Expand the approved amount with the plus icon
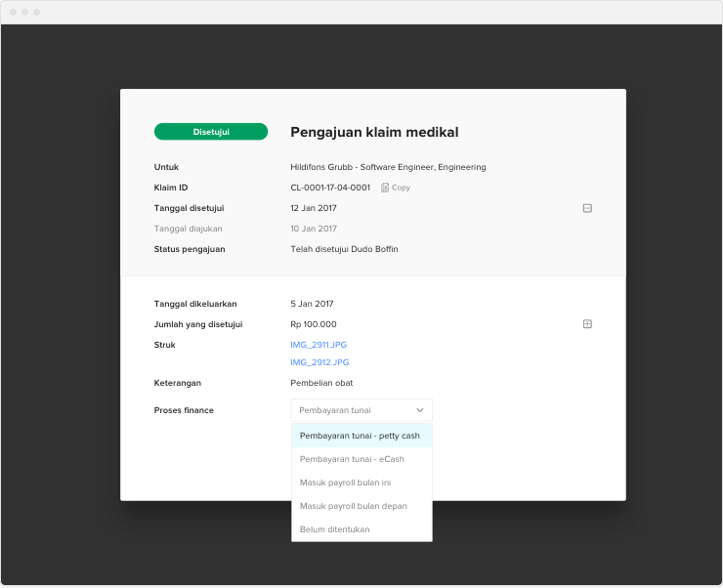723x588 pixels. pyautogui.click(x=587, y=324)
